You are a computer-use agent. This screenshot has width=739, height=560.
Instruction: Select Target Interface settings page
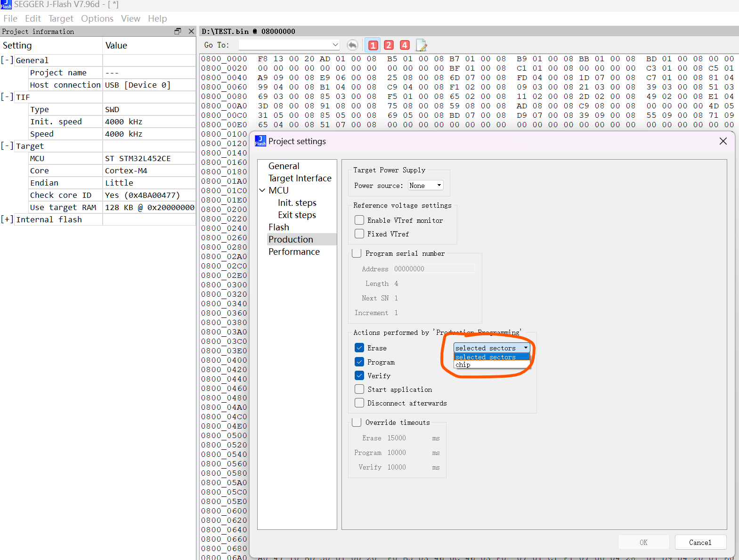click(x=300, y=178)
